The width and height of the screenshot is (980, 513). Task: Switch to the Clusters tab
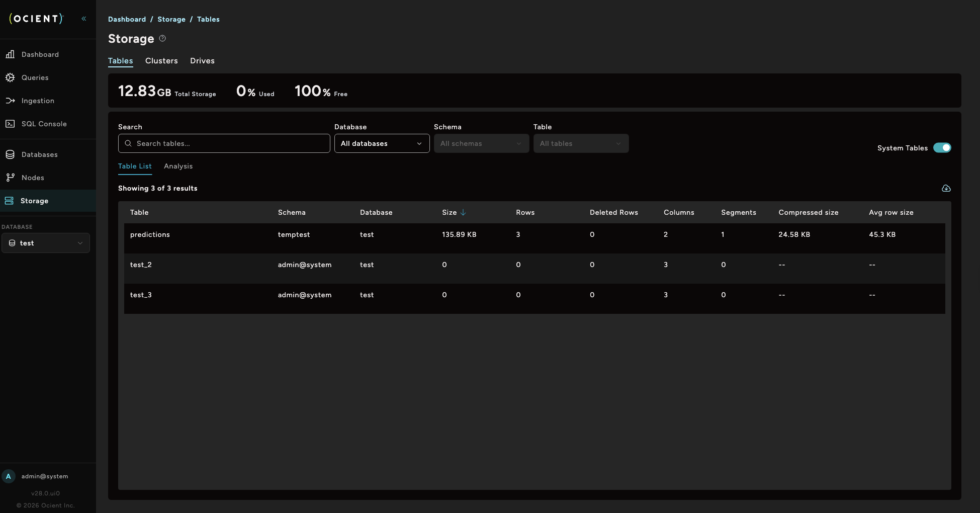click(x=161, y=61)
